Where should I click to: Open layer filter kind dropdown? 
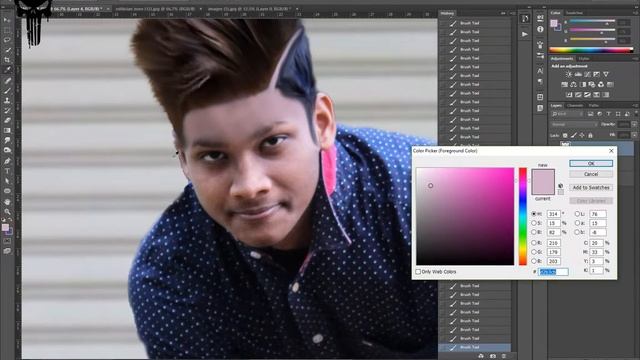568,114
